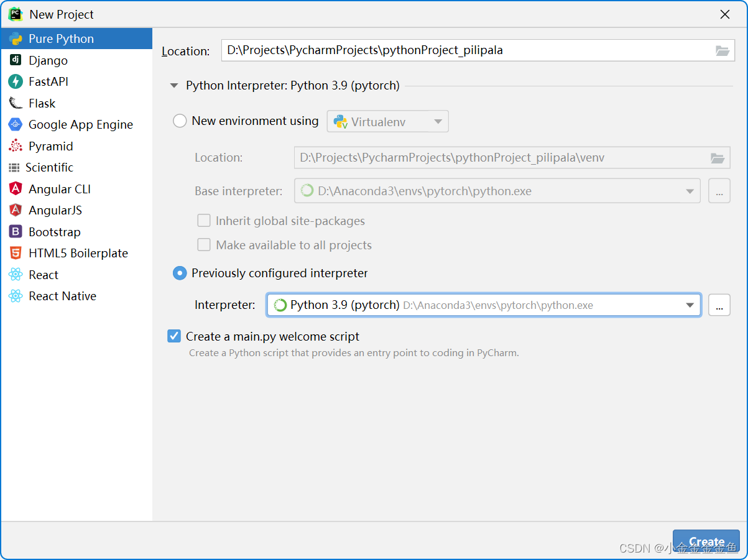The height and width of the screenshot is (560, 748).
Task: Click green conda icon in Interpreter field
Action: (x=280, y=305)
